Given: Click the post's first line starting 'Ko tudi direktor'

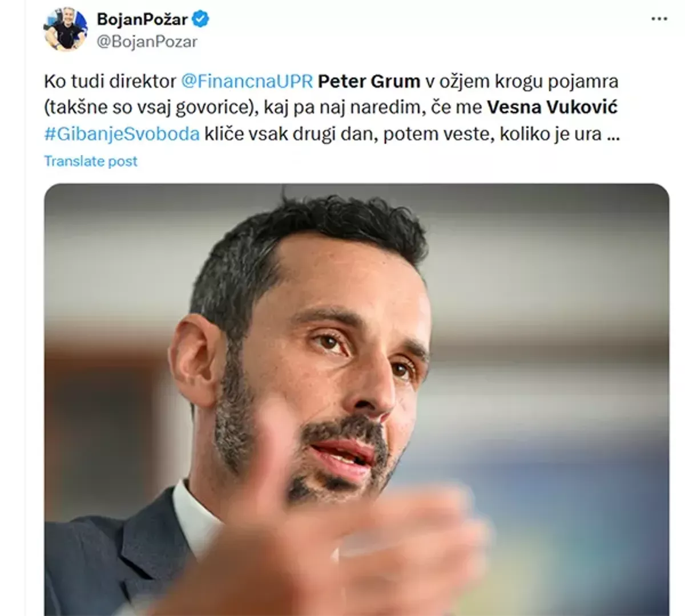Looking at the screenshot, I should [x=331, y=82].
